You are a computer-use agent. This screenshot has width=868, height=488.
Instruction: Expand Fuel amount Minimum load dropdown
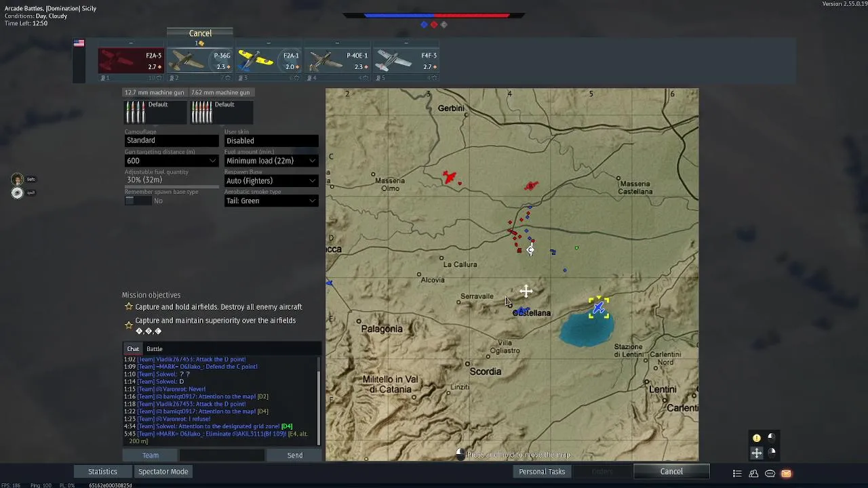coord(271,161)
